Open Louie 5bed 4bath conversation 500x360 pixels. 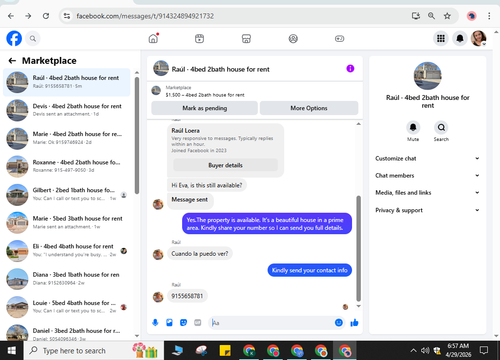click(x=67, y=307)
